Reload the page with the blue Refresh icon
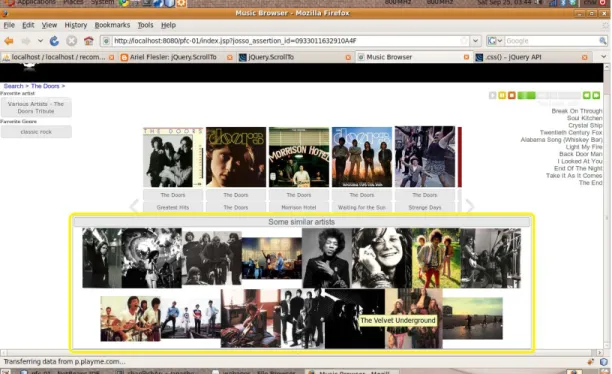Screen dimensions: 612x374 [x=54, y=41]
